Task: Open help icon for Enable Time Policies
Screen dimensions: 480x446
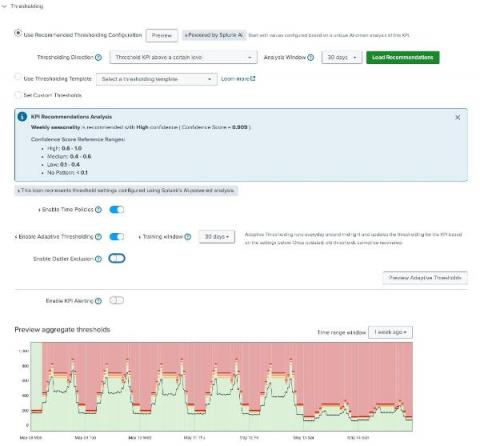Action: 98,209
